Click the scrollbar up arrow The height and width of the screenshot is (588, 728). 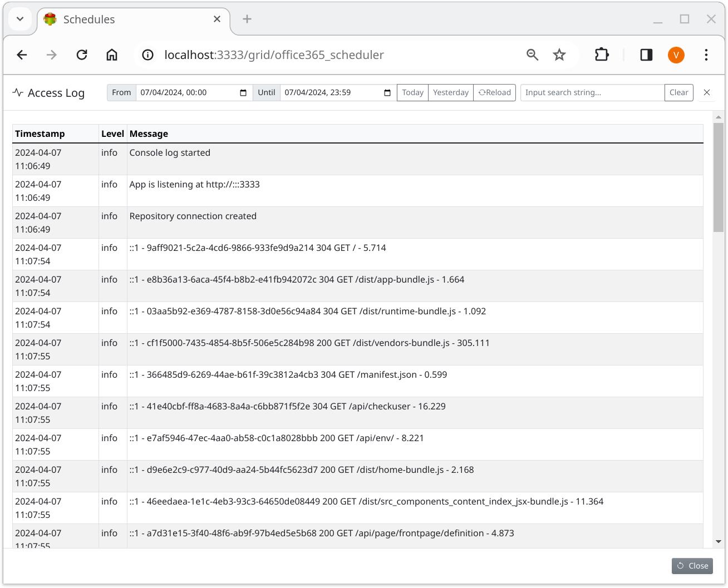[x=719, y=117]
